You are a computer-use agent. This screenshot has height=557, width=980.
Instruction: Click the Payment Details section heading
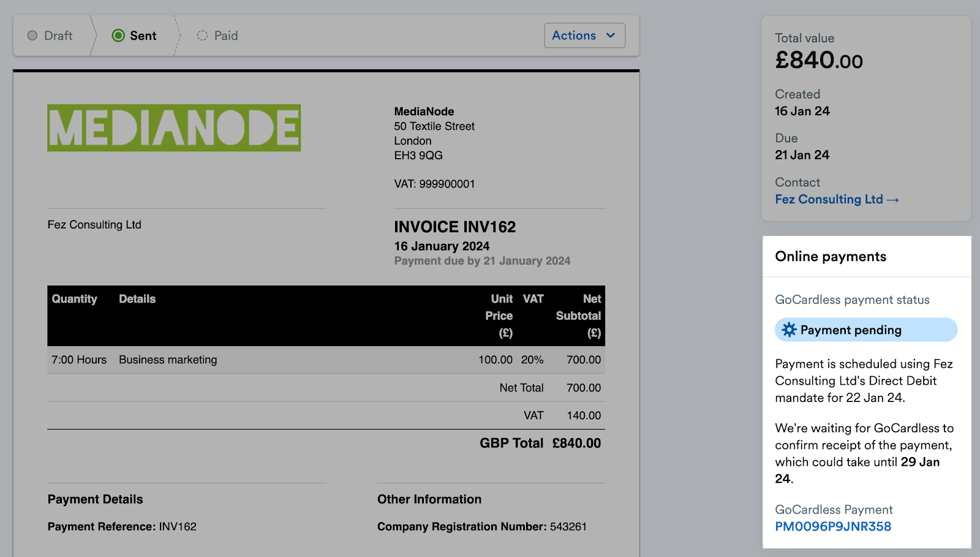[x=95, y=499]
